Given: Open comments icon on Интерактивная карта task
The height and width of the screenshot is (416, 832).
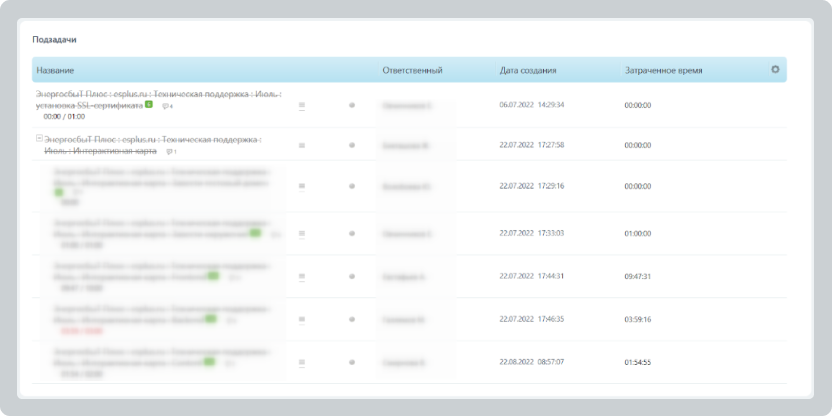Looking at the screenshot, I should point(171,152).
